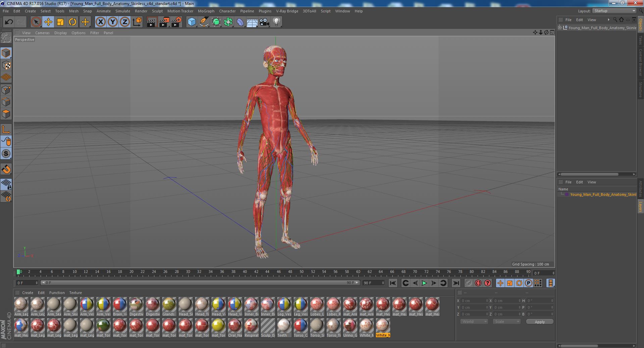The image size is (644, 348).
Task: Go to end of animation
Action: pos(456,283)
